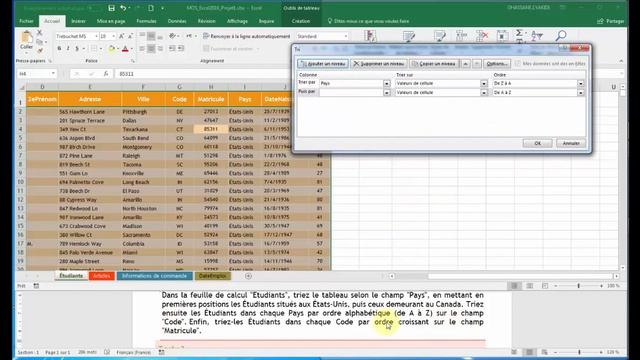Screen dimensions: 640x360
Task: Switch Excel to page layout view
Action: click(530, 286)
